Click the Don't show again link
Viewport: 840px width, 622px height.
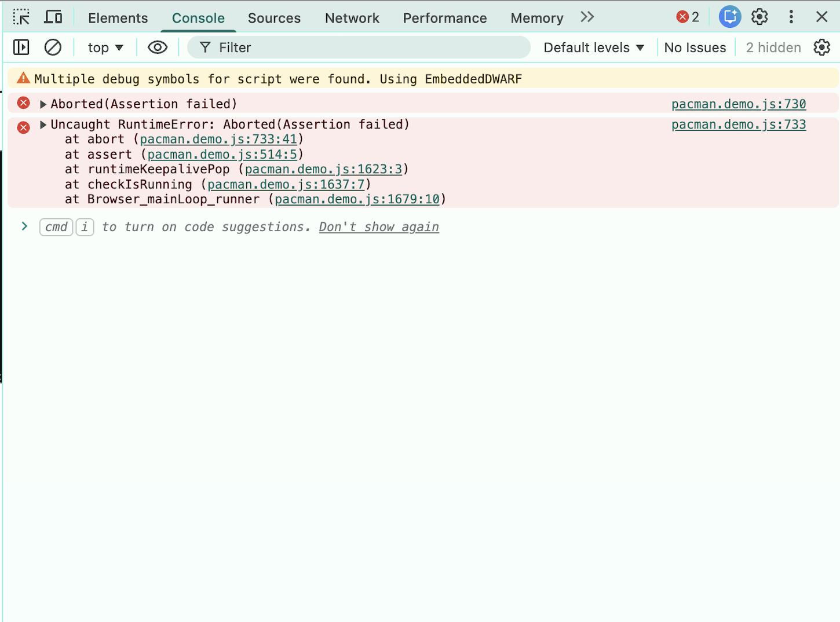[x=379, y=227]
